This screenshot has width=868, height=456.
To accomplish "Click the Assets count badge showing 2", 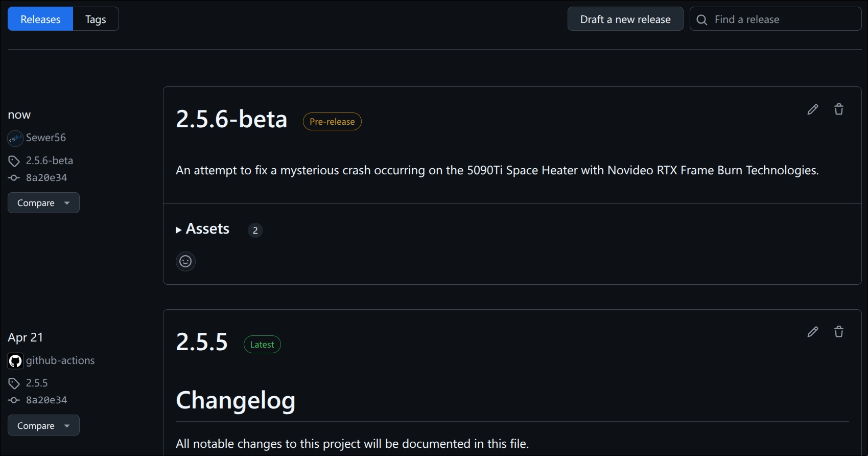I will [255, 231].
